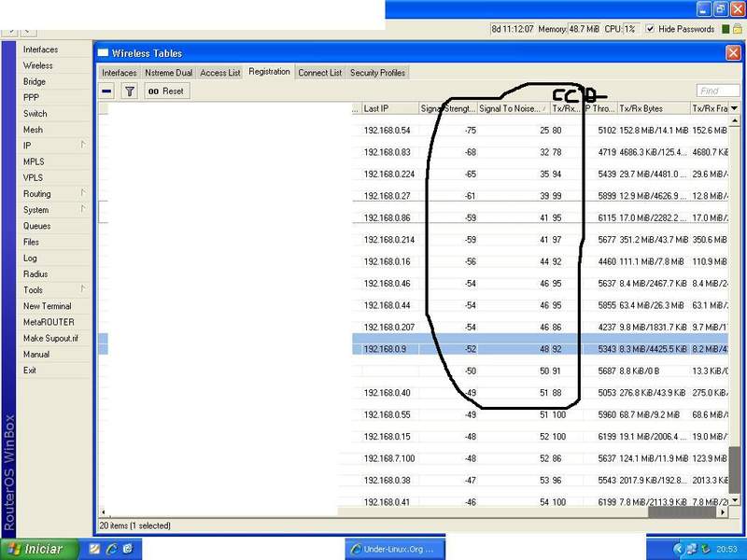The height and width of the screenshot is (560, 747).
Task: Click the vertical scrollbar down arrow
Action: point(734,500)
